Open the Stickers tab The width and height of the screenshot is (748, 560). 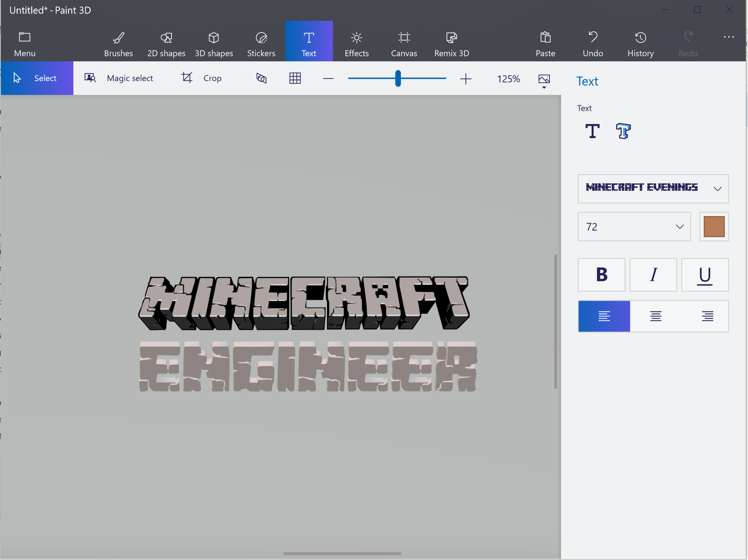(x=261, y=44)
